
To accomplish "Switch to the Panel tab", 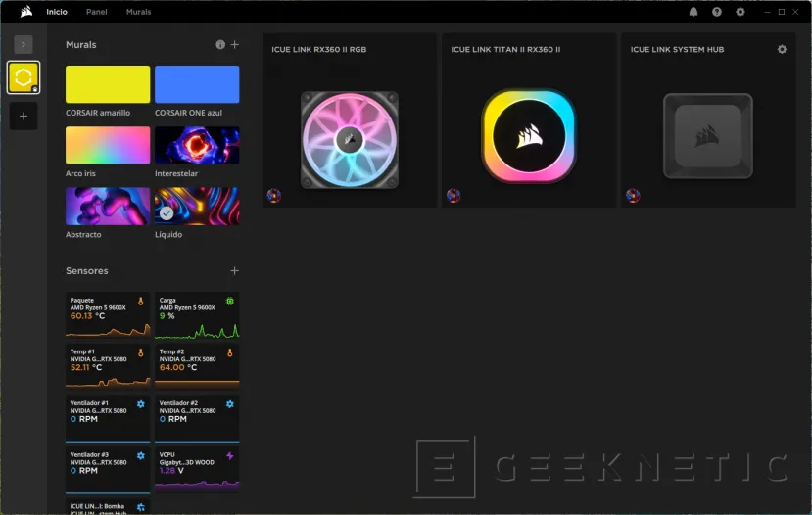I will (97, 12).
